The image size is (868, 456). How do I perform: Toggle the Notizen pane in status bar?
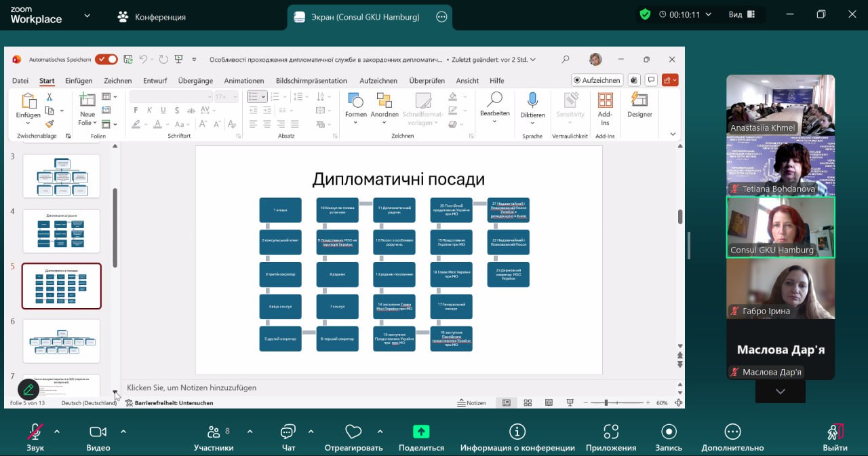point(471,403)
